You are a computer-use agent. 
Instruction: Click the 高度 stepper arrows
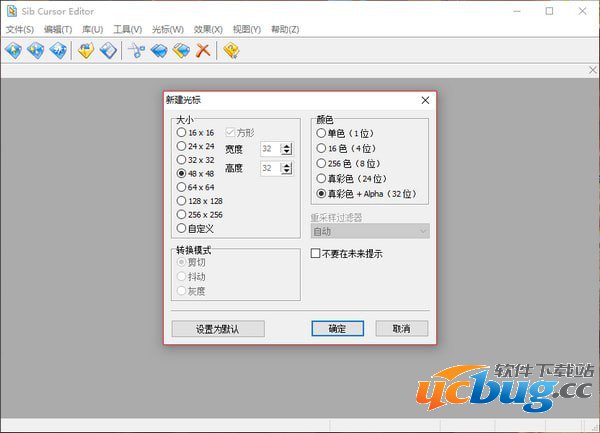point(287,168)
